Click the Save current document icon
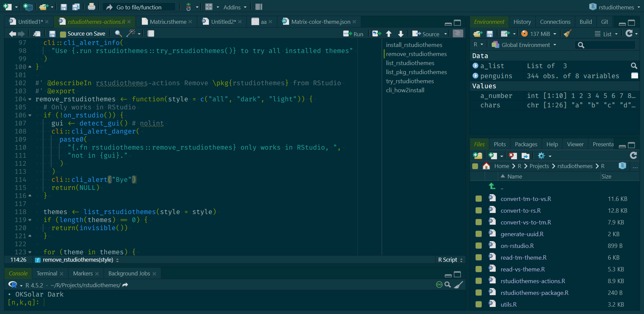The width and height of the screenshot is (644, 314). pyautogui.click(x=52, y=34)
